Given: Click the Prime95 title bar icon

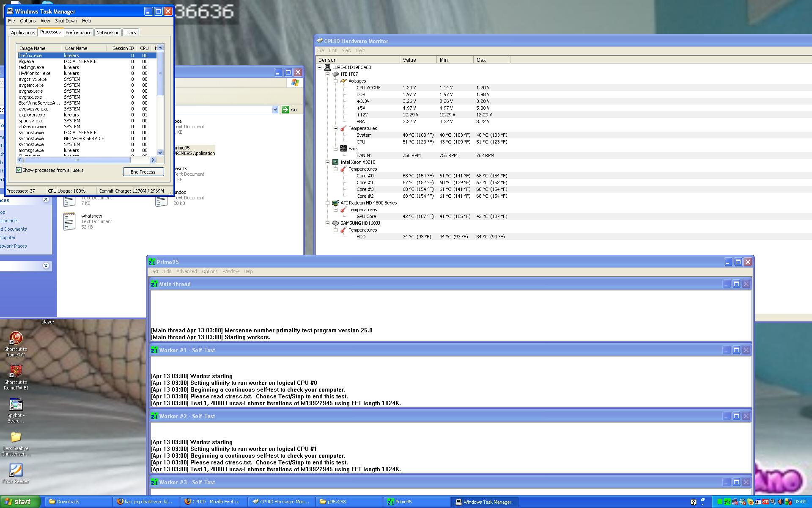Looking at the screenshot, I should 151,262.
